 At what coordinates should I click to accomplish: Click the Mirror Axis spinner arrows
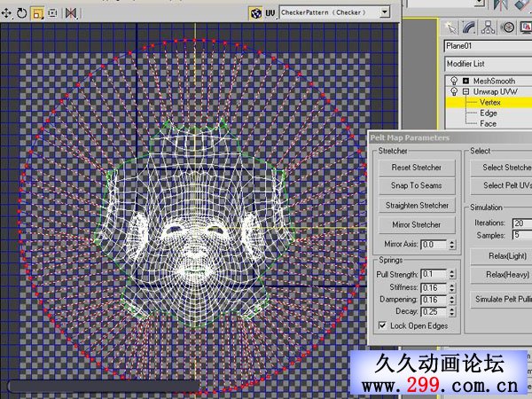(452, 245)
